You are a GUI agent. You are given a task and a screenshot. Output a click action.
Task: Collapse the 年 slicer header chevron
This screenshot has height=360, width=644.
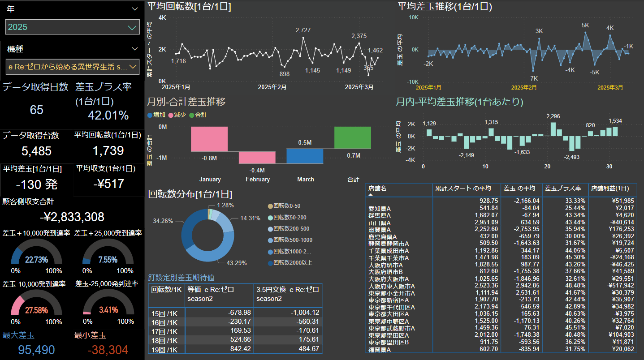(135, 9)
